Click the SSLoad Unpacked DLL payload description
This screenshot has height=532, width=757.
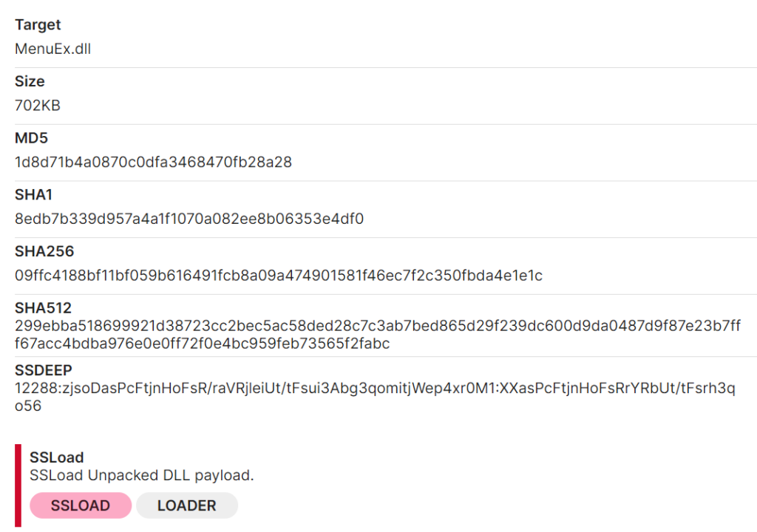pyautogui.click(x=141, y=476)
